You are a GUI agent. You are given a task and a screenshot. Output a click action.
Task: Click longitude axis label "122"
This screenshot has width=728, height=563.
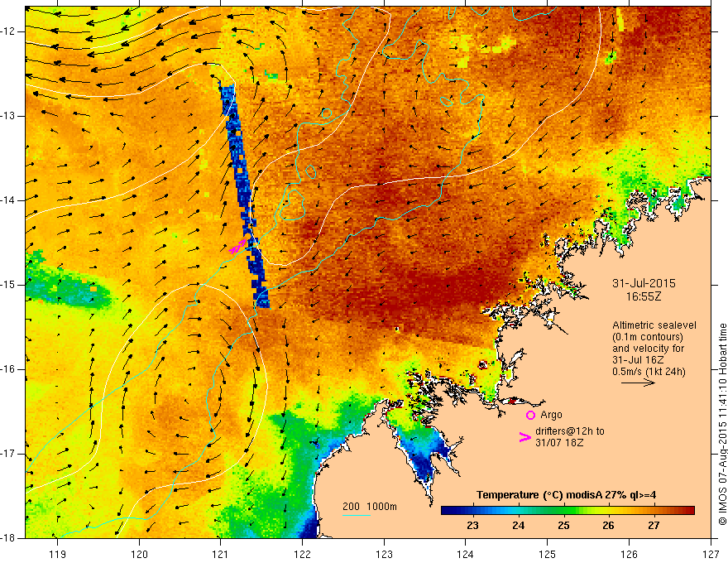(x=302, y=554)
